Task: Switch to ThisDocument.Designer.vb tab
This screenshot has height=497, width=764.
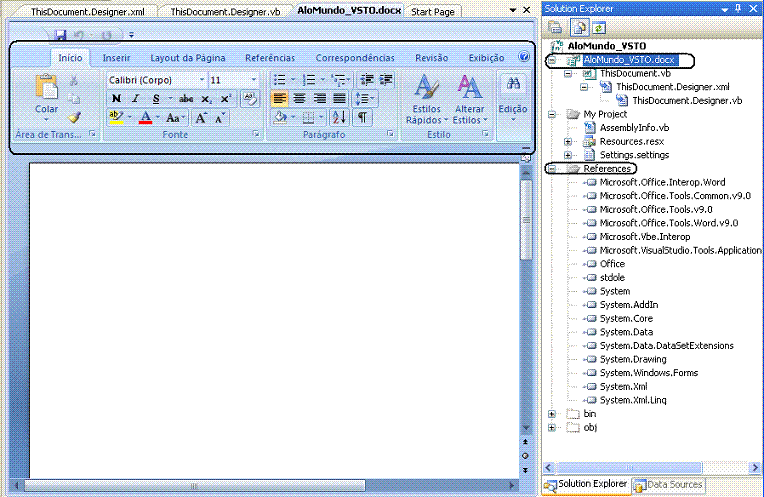Action: coord(225,12)
